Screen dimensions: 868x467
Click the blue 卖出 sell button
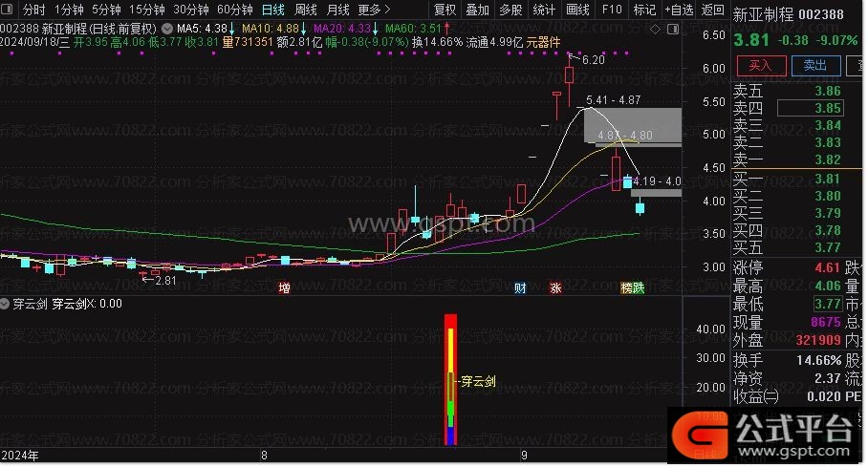click(x=815, y=66)
